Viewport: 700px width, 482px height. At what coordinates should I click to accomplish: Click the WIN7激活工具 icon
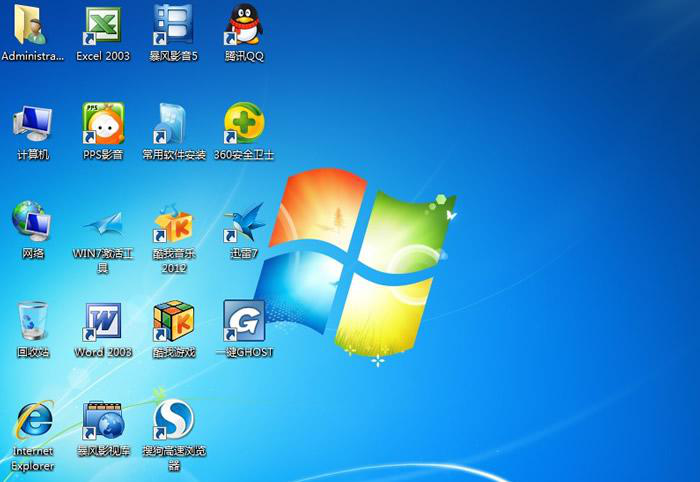tap(104, 223)
